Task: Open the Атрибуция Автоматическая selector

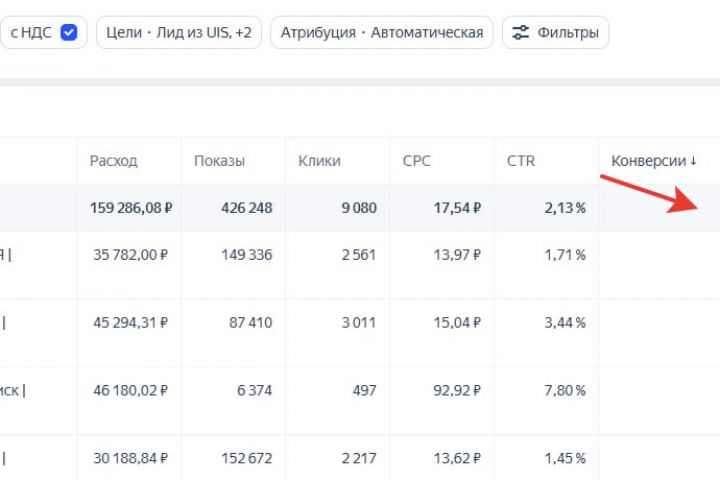Action: pos(381,32)
